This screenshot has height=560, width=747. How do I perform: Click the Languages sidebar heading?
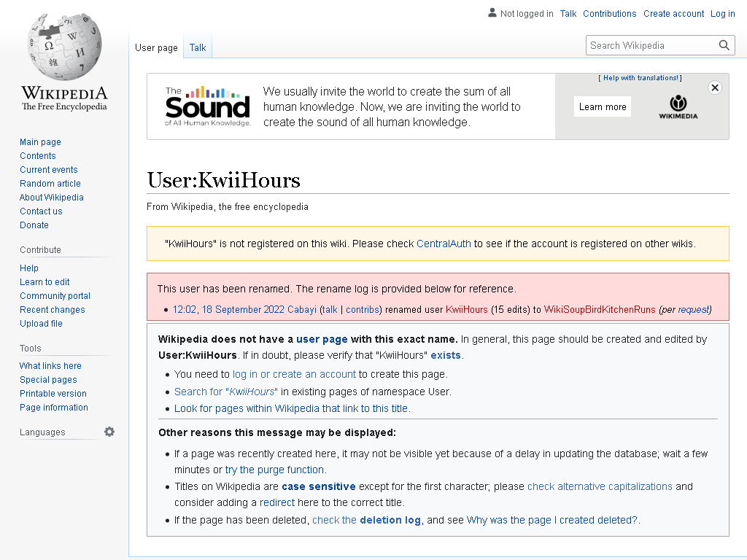42,432
